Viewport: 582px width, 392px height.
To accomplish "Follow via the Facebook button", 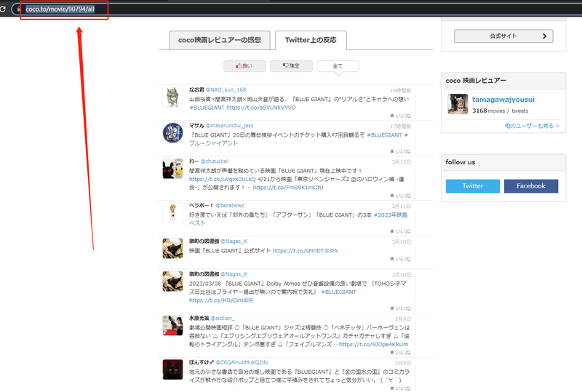I will point(531,186).
